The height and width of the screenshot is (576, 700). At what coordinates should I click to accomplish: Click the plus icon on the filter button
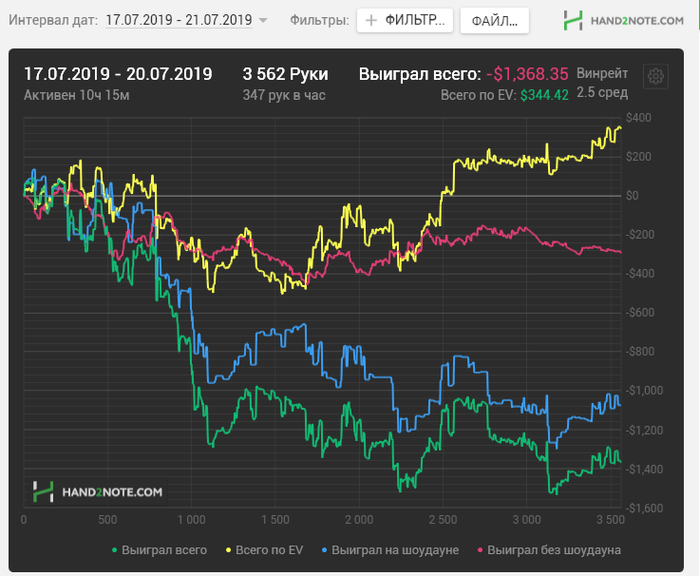(371, 21)
